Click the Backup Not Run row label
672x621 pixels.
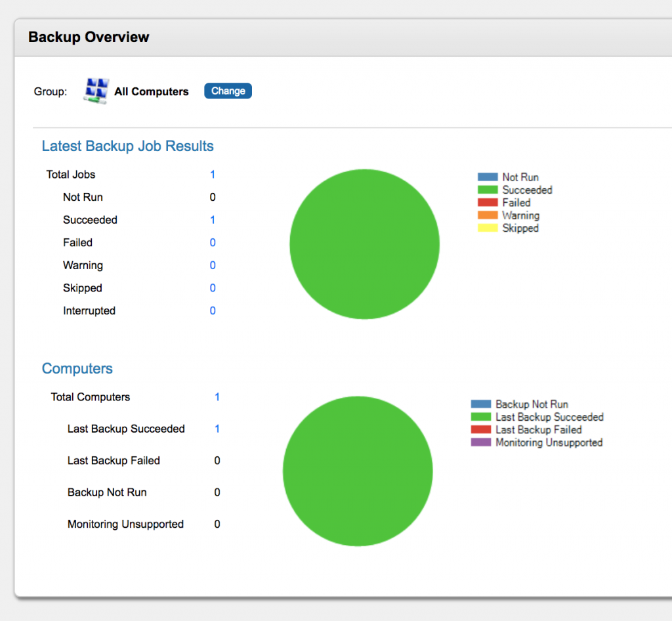tap(107, 492)
